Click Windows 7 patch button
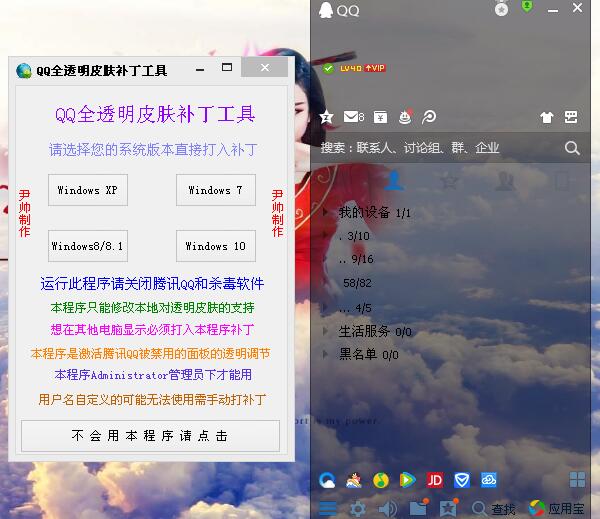Image resolution: width=600 pixels, height=519 pixels. point(215,190)
